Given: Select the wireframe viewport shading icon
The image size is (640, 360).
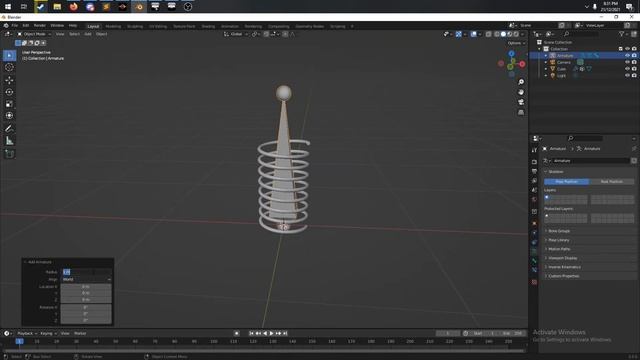Looking at the screenshot, I should point(497,34).
